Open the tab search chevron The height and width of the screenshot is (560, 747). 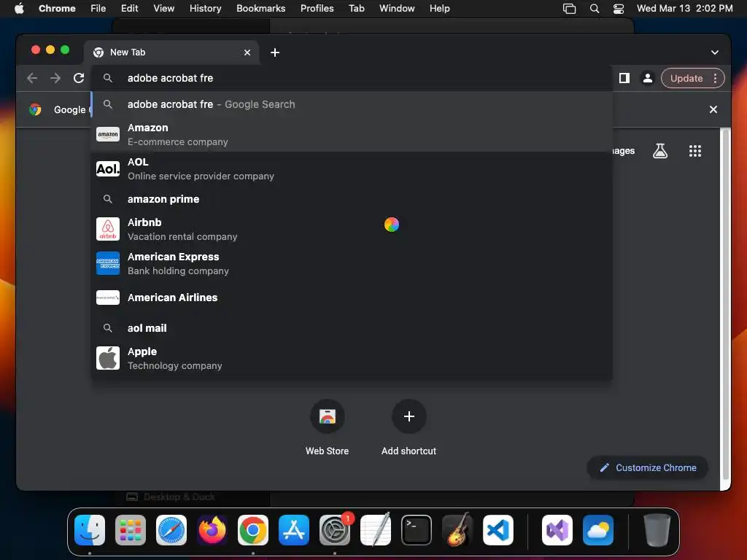click(x=715, y=52)
